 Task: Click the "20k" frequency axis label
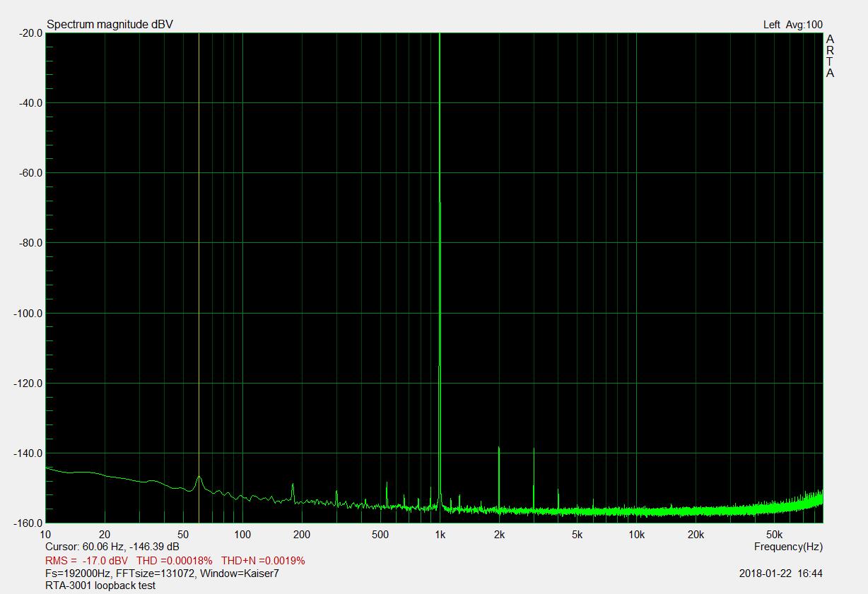tap(696, 535)
